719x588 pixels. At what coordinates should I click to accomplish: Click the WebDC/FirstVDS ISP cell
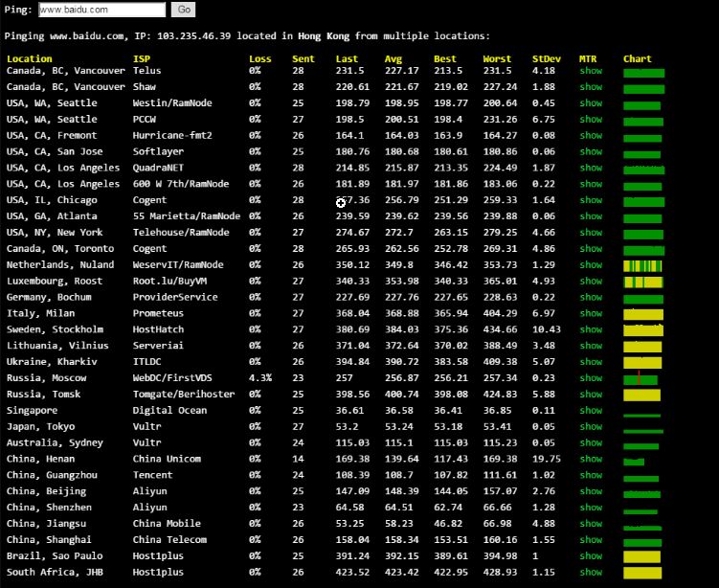click(x=172, y=378)
